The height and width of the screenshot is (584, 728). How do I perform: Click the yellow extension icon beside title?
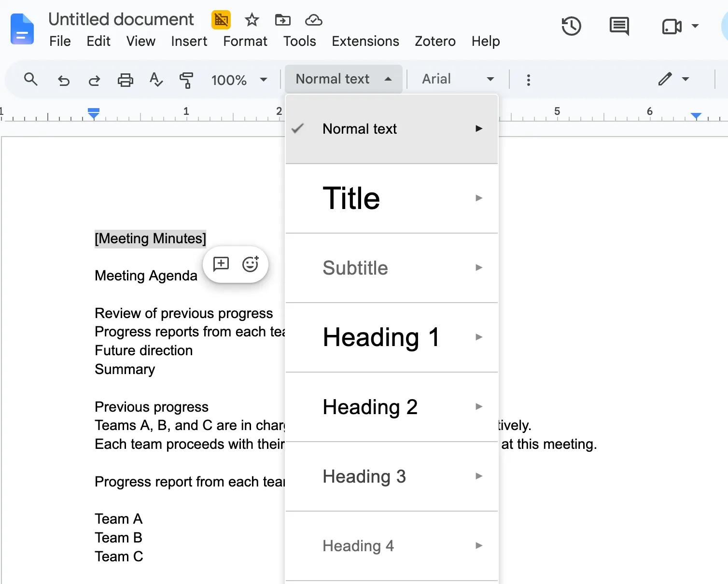click(221, 20)
